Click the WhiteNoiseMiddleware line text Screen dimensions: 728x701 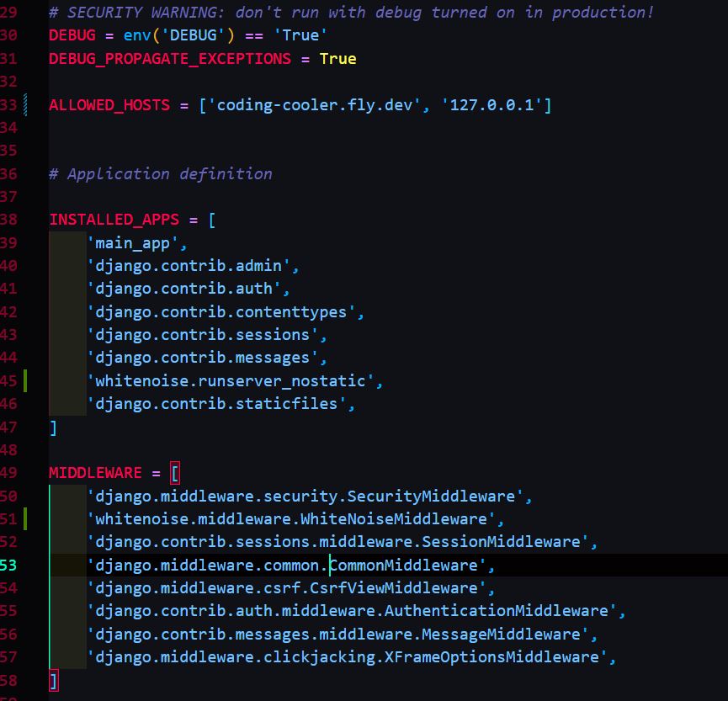(x=295, y=519)
